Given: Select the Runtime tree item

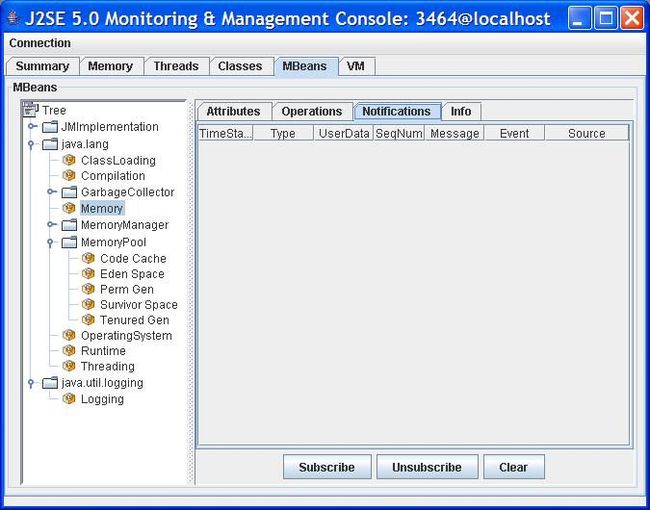Looking at the screenshot, I should (103, 351).
